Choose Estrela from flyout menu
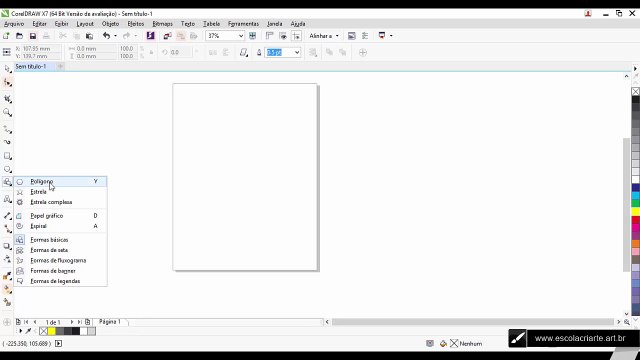Screen dimensions: 640x360 coord(60,192)
